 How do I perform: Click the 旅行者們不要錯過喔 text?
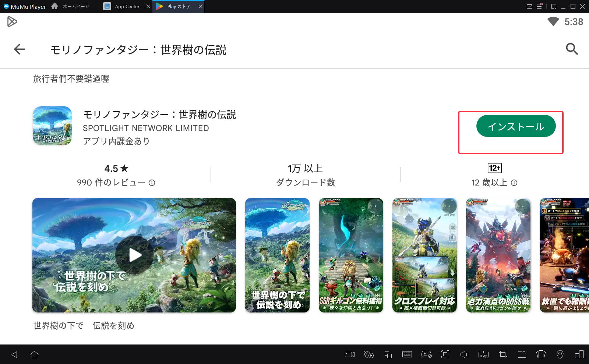71,79
